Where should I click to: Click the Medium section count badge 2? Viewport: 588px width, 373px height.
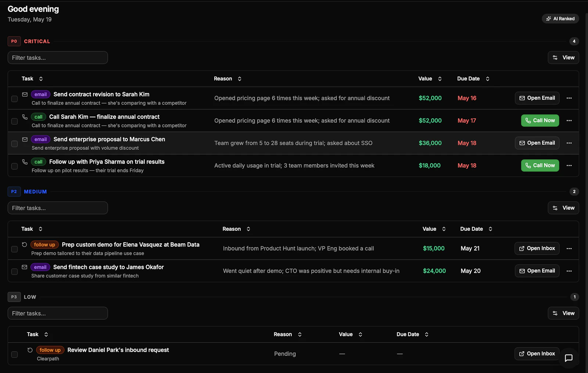[574, 191]
